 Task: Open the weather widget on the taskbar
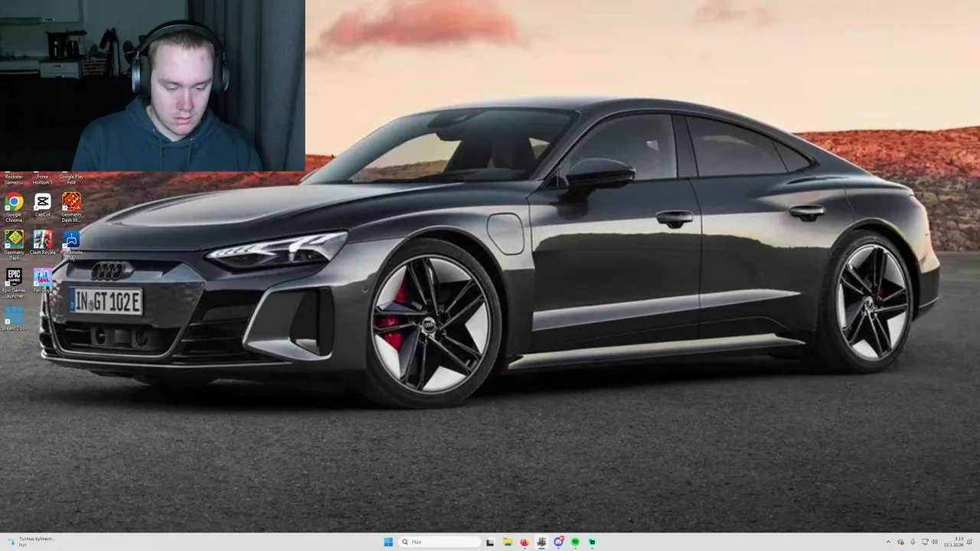tap(31, 541)
